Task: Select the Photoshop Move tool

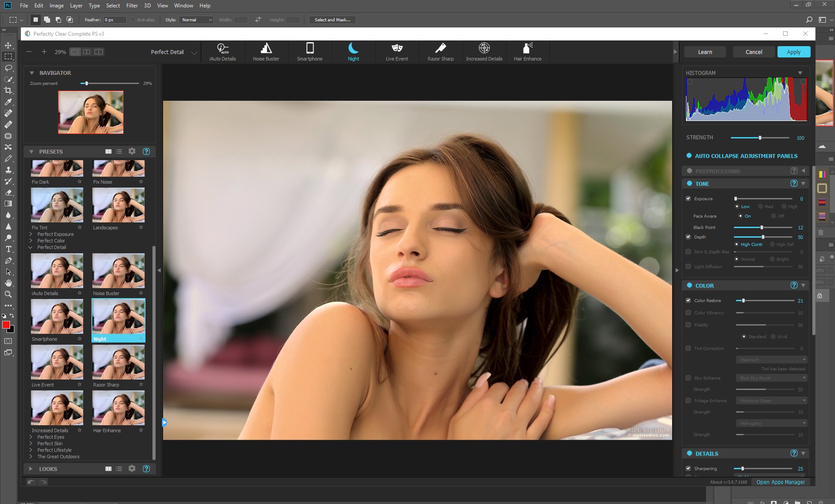Action: tap(8, 45)
